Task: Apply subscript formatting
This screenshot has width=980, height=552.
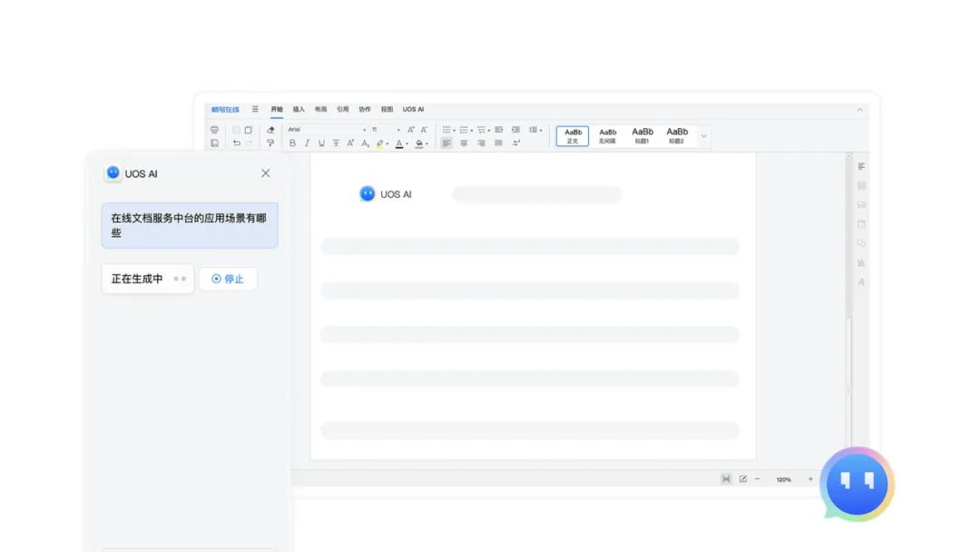Action: (365, 143)
